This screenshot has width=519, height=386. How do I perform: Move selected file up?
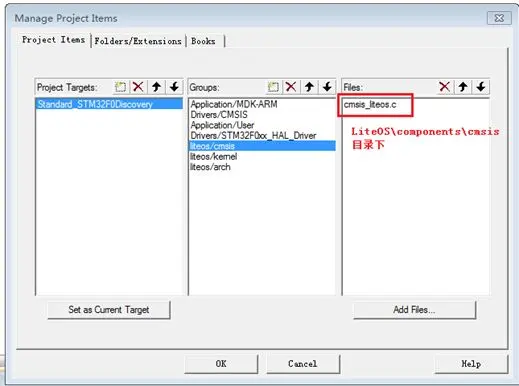click(x=463, y=87)
